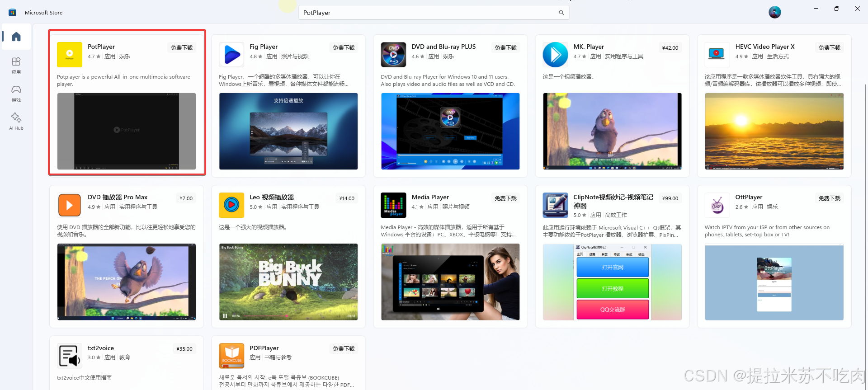The image size is (868, 390).
Task: Click the DVD and Blu-ray PLUS icon
Action: click(x=393, y=55)
